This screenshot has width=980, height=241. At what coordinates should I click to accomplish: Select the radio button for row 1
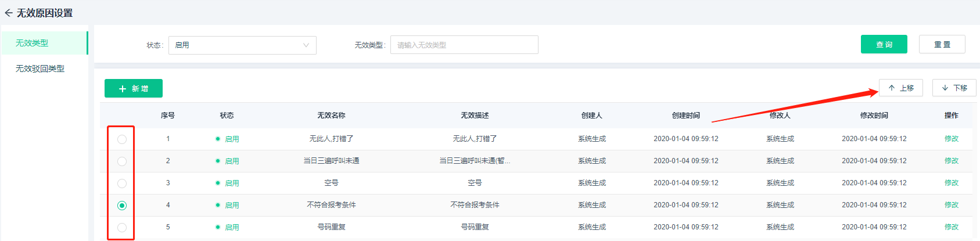pyautogui.click(x=122, y=139)
